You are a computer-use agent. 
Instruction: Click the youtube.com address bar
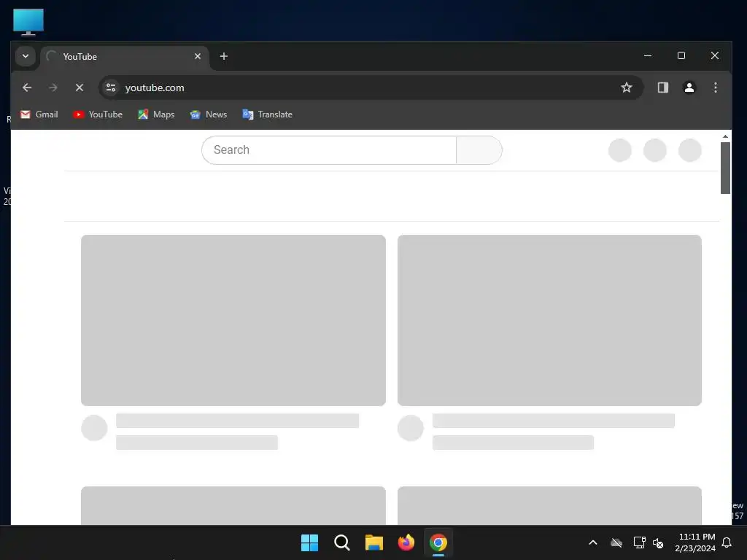coord(371,87)
